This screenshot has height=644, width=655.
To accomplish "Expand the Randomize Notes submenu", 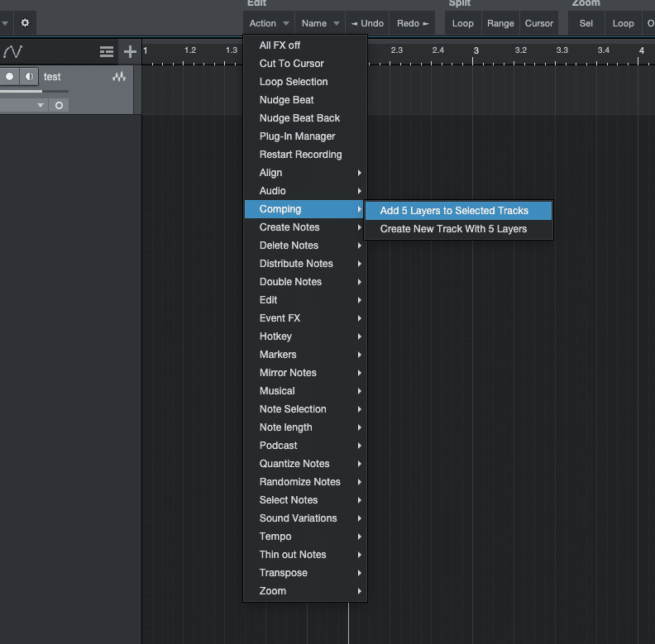I will pyautogui.click(x=305, y=482).
